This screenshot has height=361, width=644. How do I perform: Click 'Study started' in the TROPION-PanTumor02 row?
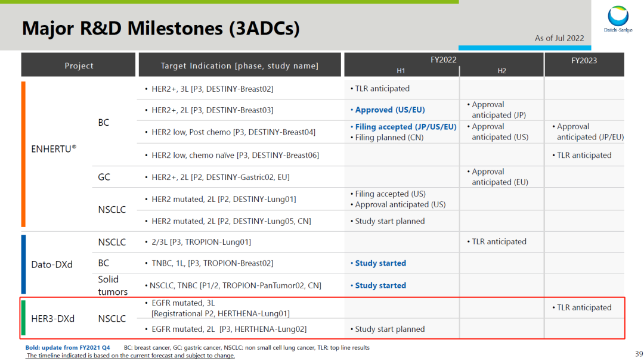tap(380, 285)
